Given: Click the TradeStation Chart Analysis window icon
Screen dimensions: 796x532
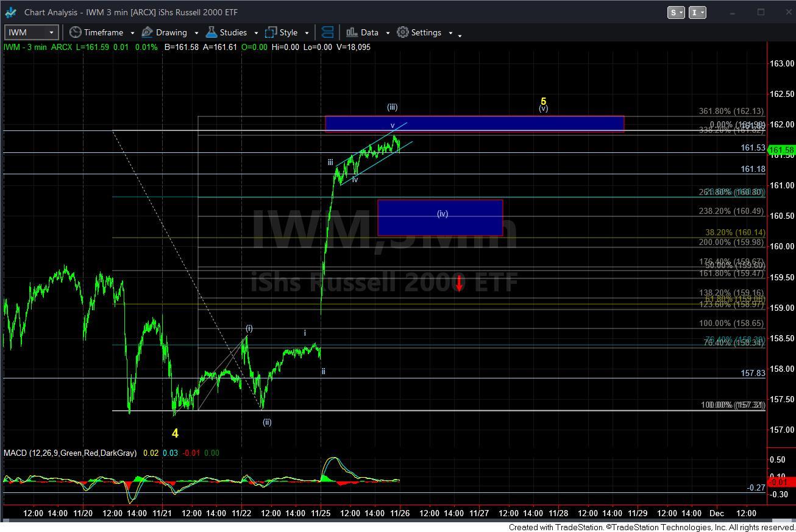Looking at the screenshot, I should (10, 12).
